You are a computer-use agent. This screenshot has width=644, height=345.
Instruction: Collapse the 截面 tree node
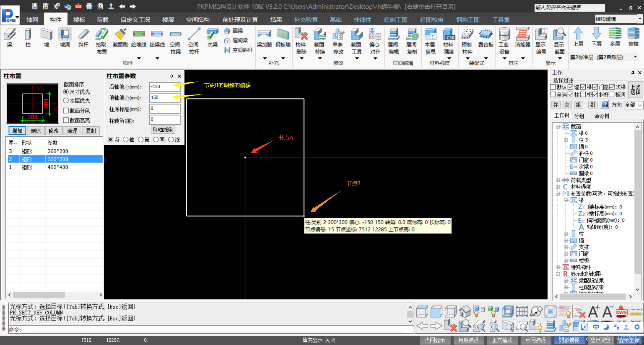(x=557, y=127)
